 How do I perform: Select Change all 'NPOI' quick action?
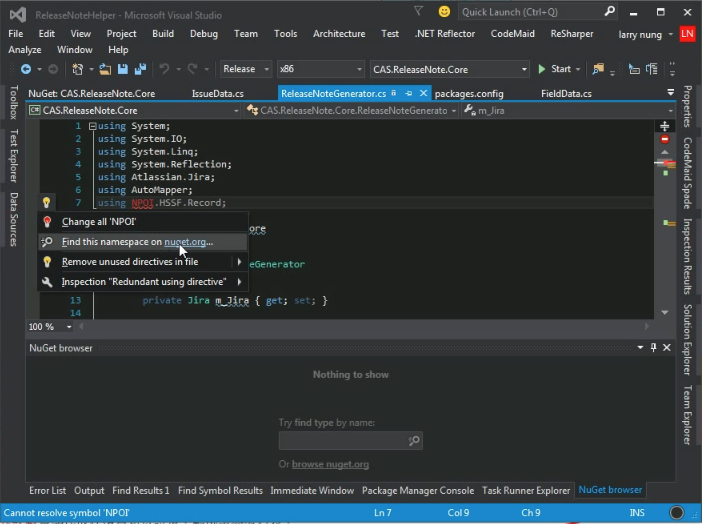coord(142,222)
